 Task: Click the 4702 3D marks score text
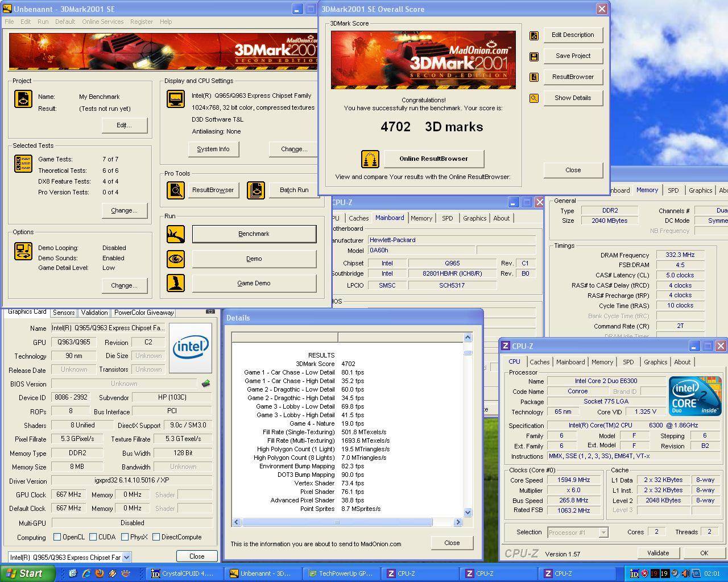432,127
